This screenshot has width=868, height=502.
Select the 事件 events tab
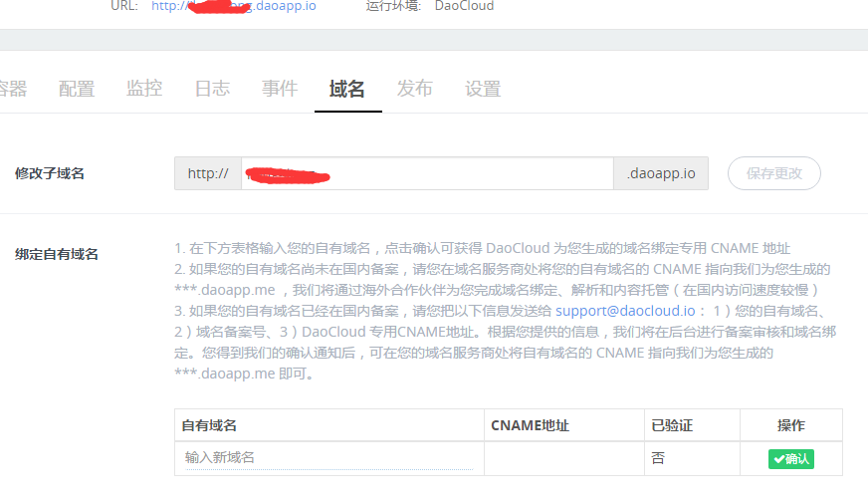click(x=280, y=89)
